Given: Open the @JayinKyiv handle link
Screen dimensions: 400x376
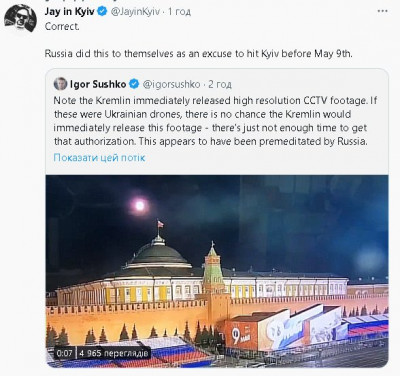Looking at the screenshot, I should [x=135, y=12].
